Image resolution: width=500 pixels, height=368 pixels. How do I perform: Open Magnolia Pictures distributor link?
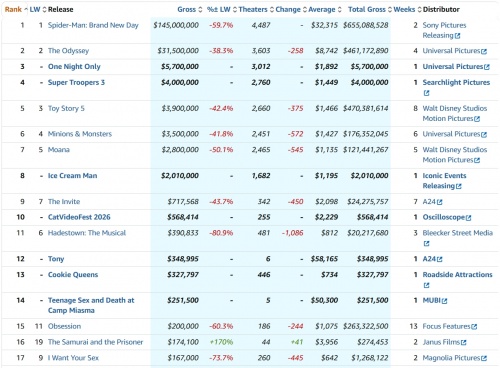[451, 358]
